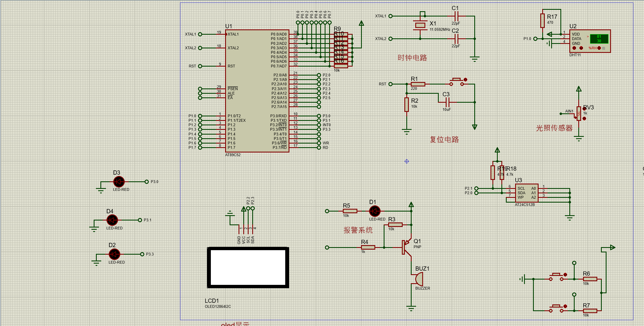Select LED D4 connected to P3.1
This screenshot has width=644, height=326.
112,220
